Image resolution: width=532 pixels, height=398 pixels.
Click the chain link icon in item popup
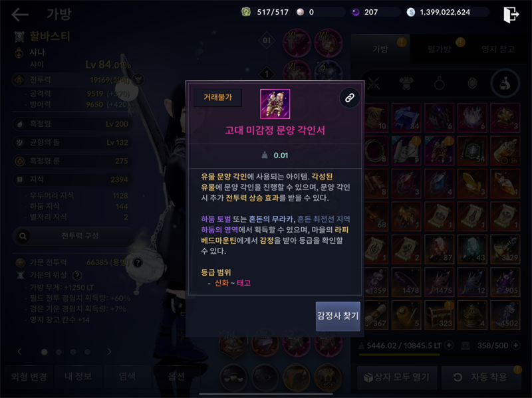point(350,98)
